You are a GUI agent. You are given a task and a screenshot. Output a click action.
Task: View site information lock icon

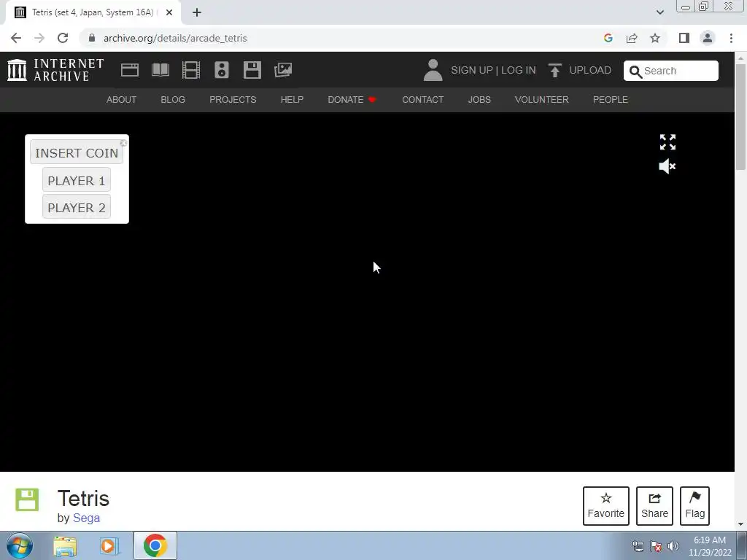tap(92, 38)
